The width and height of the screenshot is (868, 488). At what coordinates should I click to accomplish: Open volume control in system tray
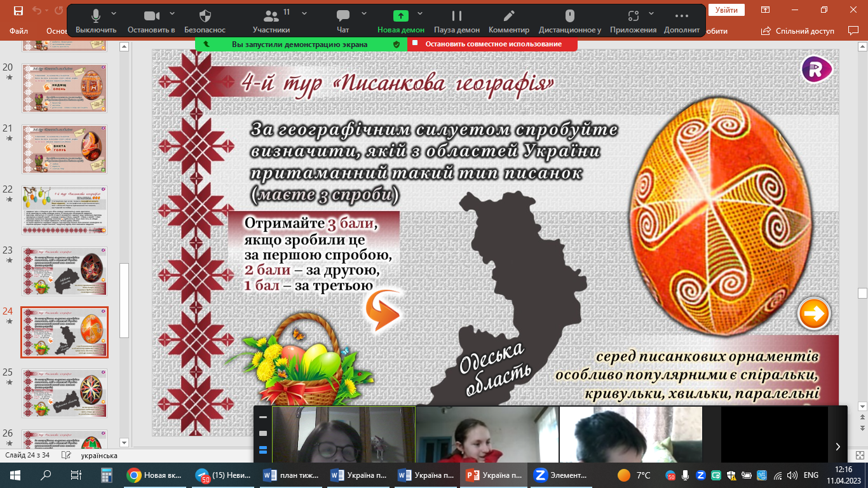(792, 475)
